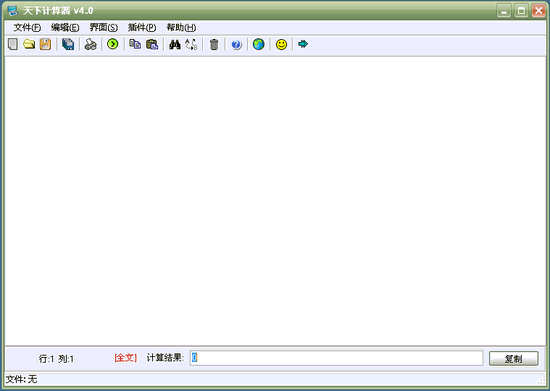Click the 行:1 列:1 position indicator
Image resolution: width=550 pixels, height=391 pixels.
pos(56,359)
